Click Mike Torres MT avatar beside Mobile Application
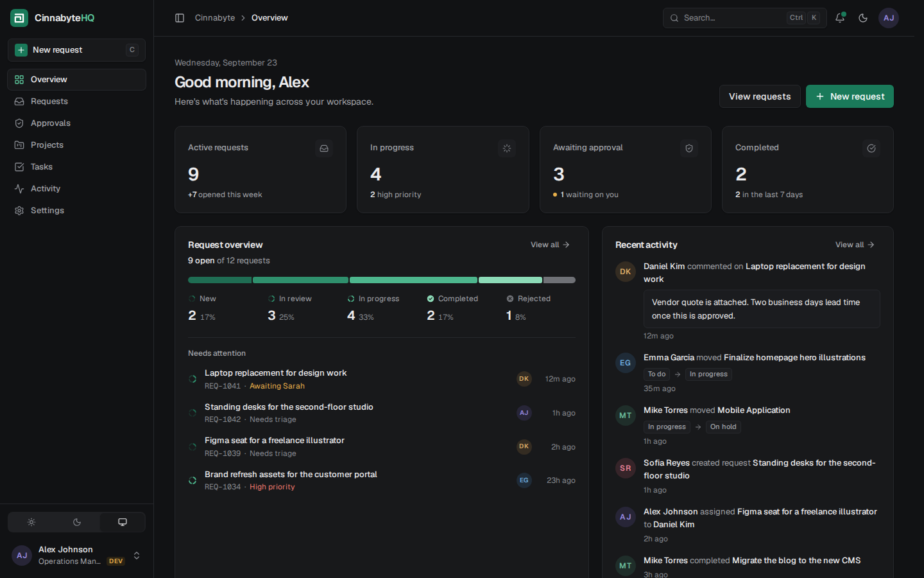Viewport: 924px width, 578px height. pos(626,416)
